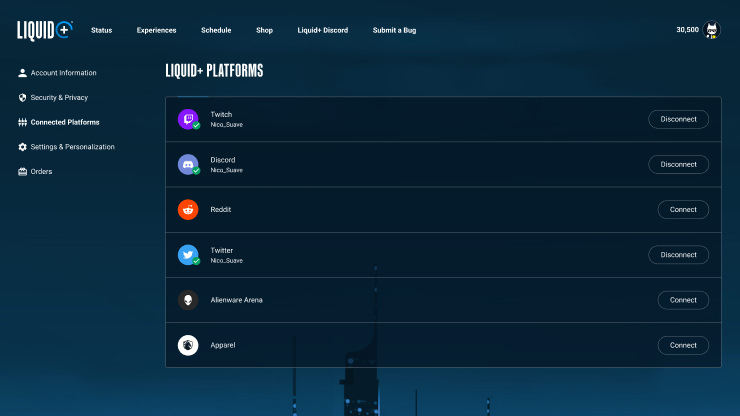Disconnect the Discord account
Viewport: 740px width, 416px height.
[x=678, y=164]
